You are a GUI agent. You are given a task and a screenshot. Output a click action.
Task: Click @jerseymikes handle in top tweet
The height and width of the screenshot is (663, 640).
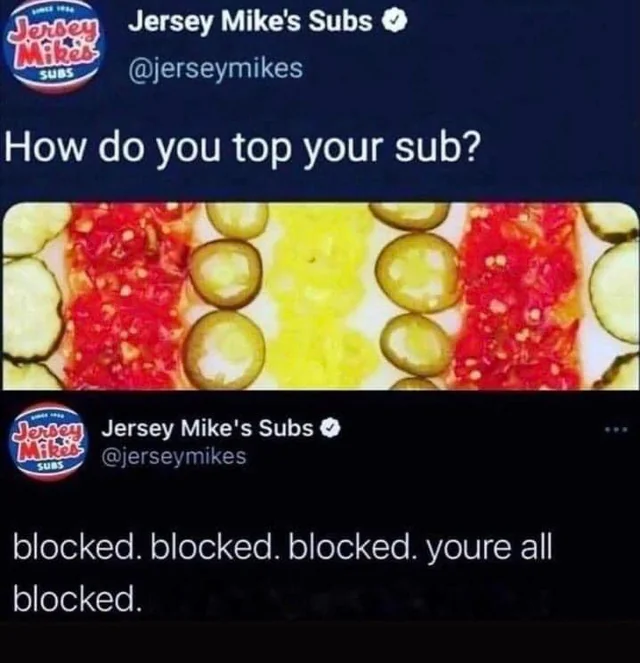[x=215, y=68]
